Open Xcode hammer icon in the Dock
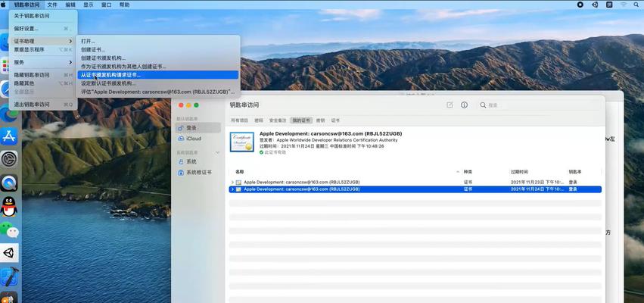 pyautogui.click(x=8, y=276)
